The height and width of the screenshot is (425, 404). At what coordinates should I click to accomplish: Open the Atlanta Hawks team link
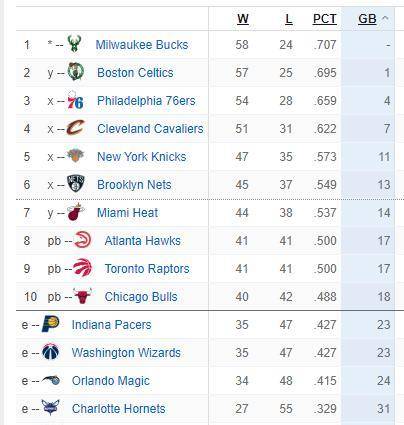point(143,241)
